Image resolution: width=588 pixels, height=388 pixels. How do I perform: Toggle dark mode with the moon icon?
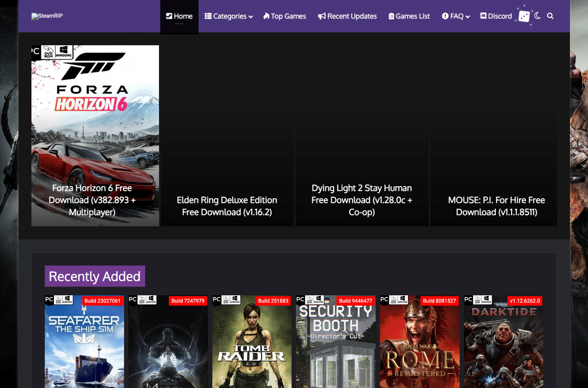coord(537,16)
